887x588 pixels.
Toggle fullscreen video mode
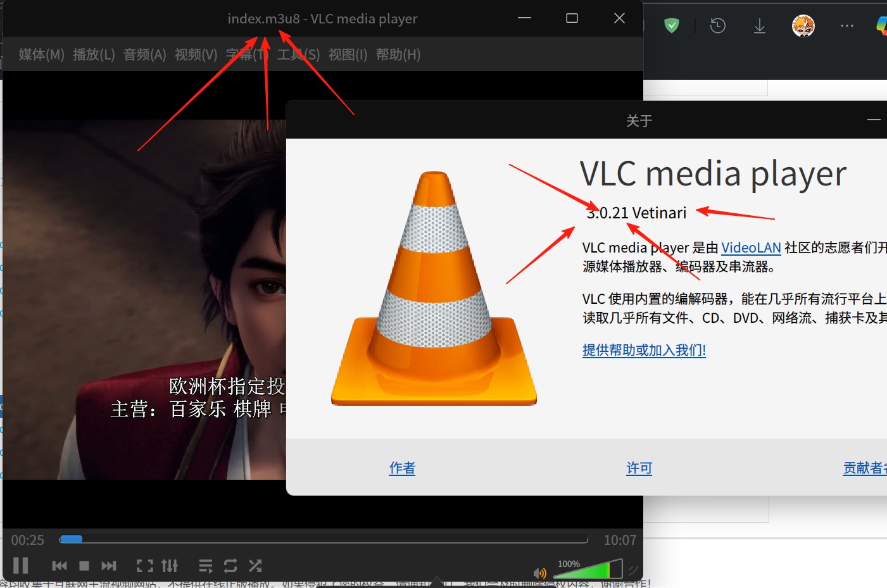click(145, 566)
